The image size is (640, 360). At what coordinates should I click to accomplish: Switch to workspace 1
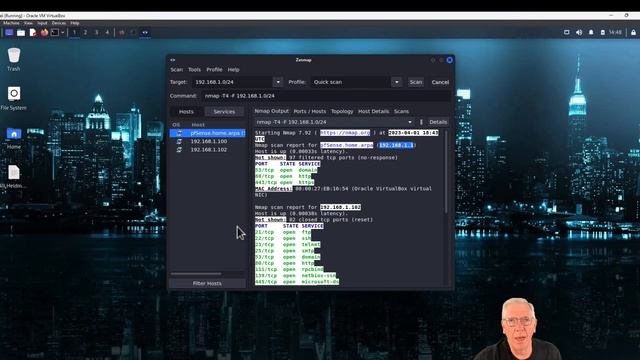[x=74, y=33]
